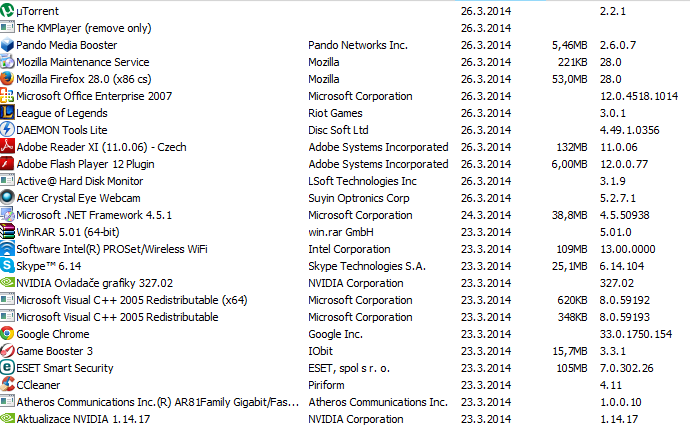Click the DAEMON Tools Lite icon
Viewport: 690px width, 425px height.
coord(8,130)
